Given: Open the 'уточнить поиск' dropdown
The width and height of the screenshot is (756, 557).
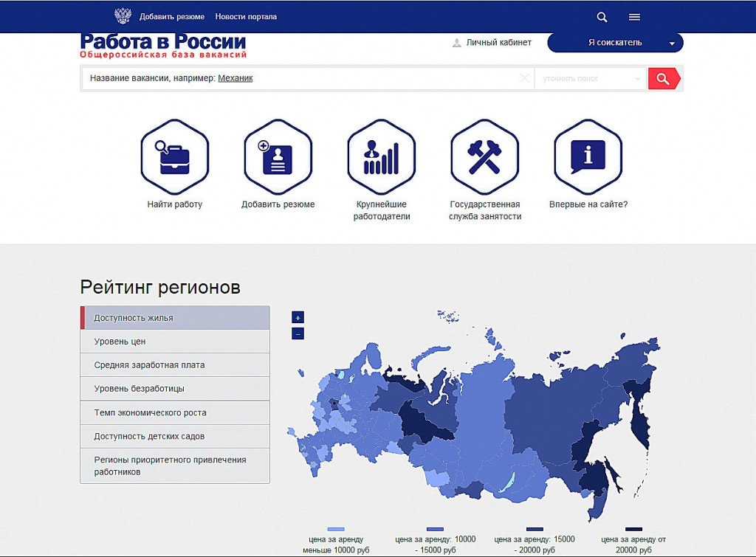Looking at the screenshot, I should pyautogui.click(x=591, y=78).
